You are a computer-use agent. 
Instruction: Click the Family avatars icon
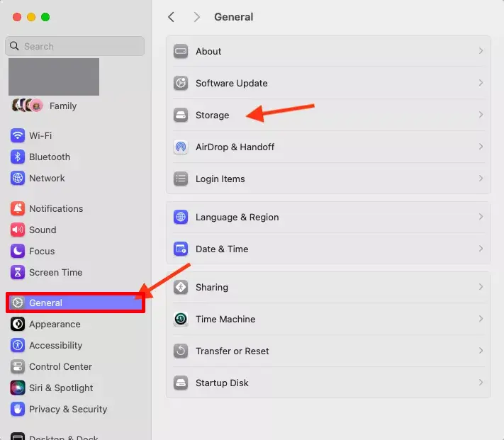(28, 106)
